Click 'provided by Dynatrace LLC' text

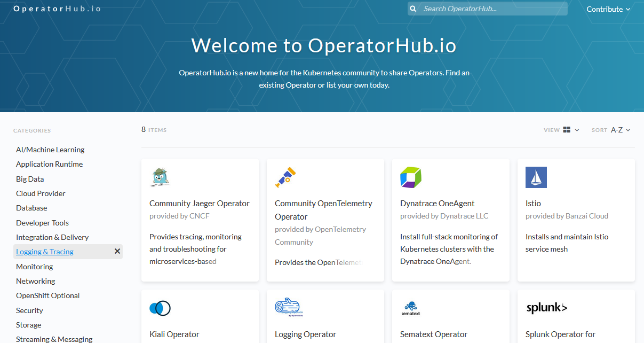(x=444, y=216)
